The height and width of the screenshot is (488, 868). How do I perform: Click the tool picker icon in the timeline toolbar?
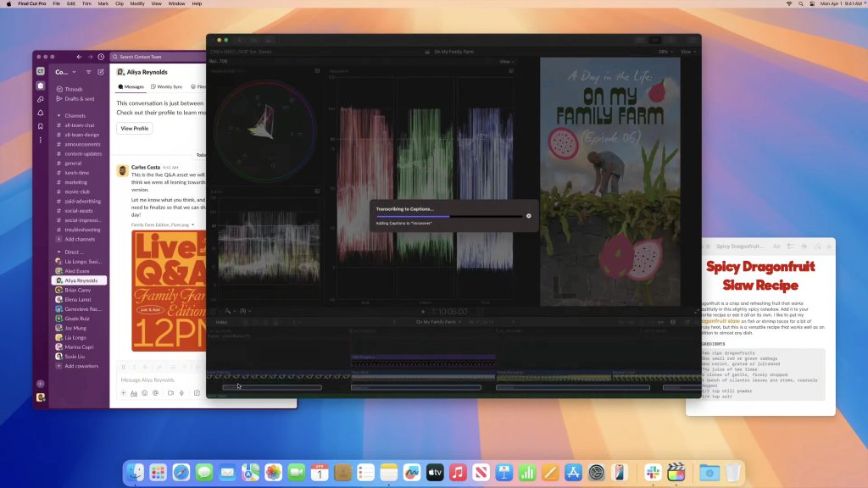[228, 311]
